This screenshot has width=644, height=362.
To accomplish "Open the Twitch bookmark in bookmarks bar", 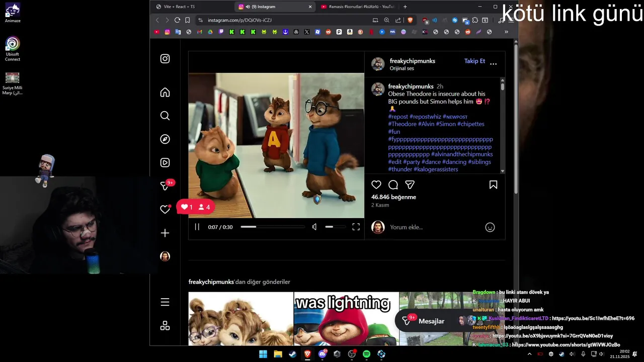I will coord(221,32).
